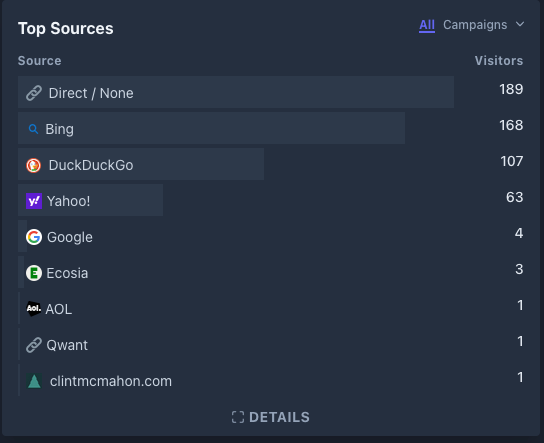Expand the chevron arrow next to Campaigns

point(520,24)
